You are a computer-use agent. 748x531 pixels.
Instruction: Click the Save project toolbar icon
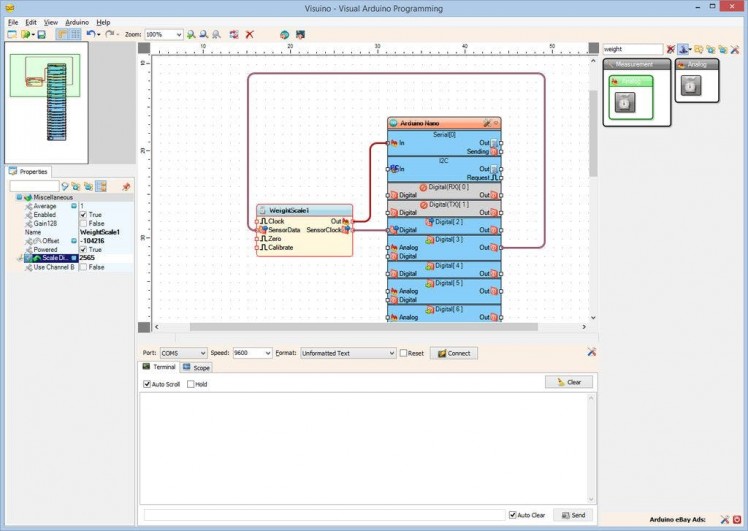41,34
